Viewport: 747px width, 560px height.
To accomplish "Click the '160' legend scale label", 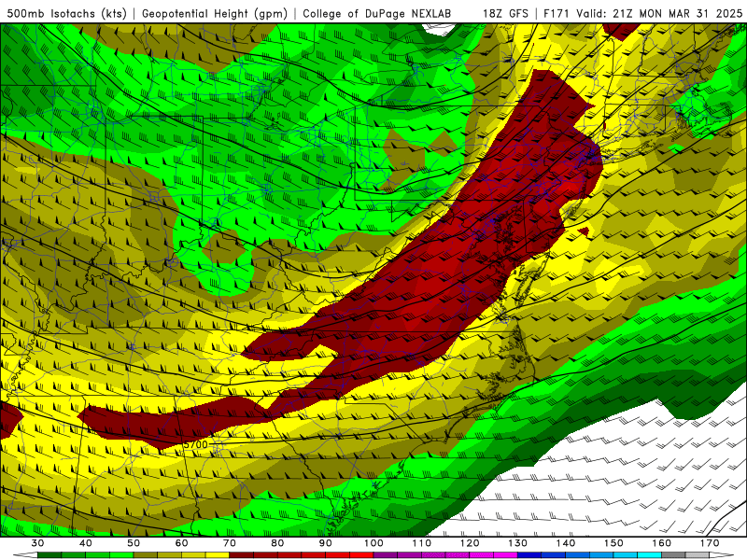I will 662,543.
